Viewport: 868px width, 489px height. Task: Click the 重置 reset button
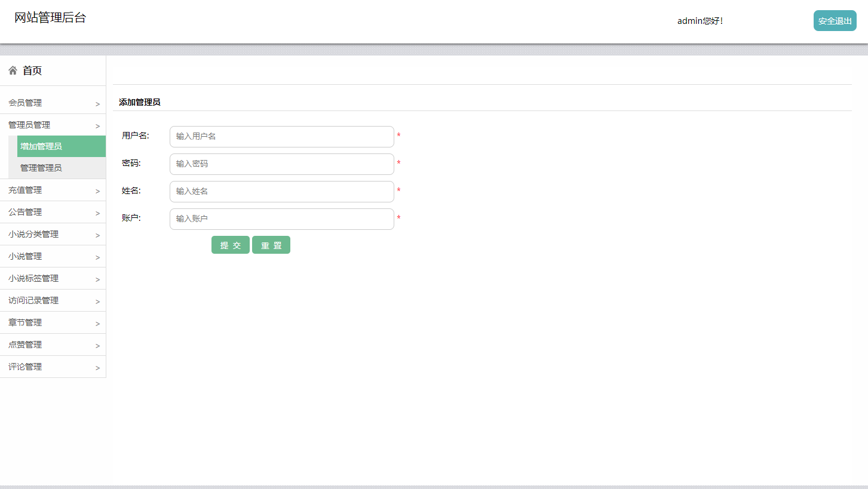tap(271, 245)
